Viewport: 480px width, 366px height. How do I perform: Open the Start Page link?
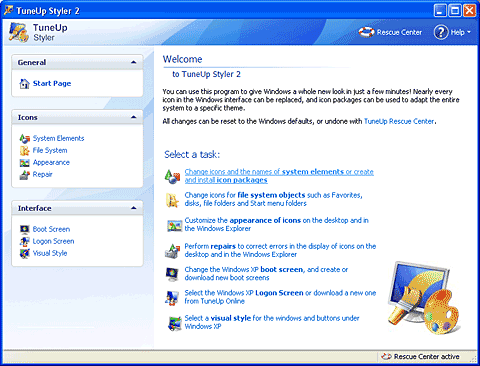(52, 83)
